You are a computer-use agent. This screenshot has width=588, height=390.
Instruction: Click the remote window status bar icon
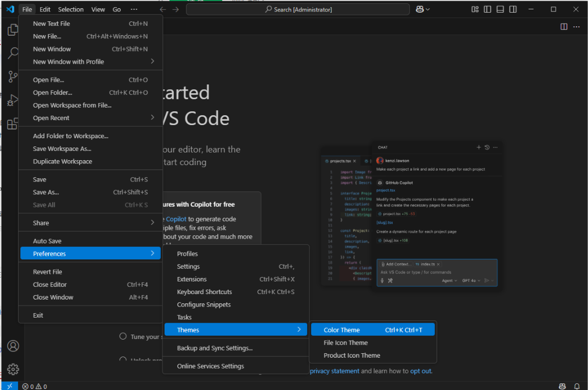pos(10,386)
